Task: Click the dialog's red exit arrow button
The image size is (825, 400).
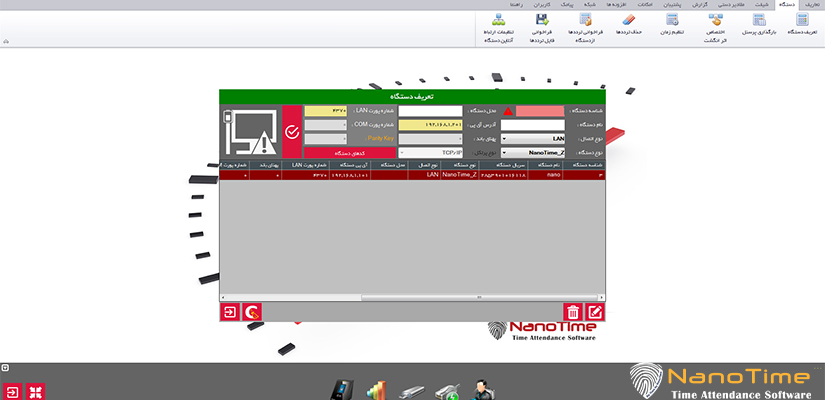Action: point(229,312)
